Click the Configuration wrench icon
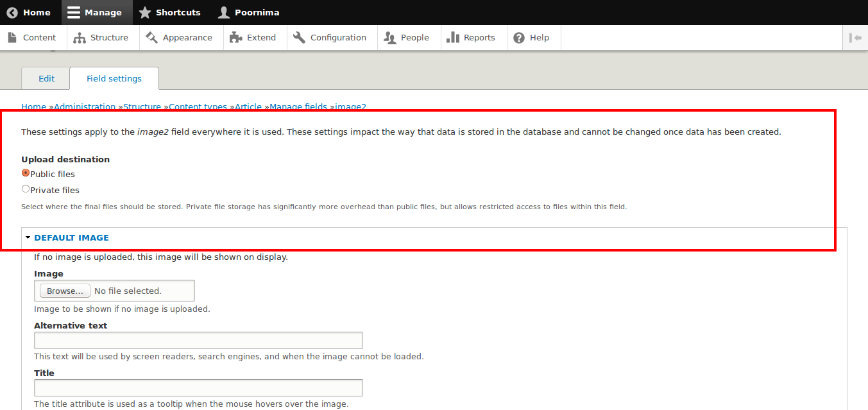 click(x=299, y=37)
